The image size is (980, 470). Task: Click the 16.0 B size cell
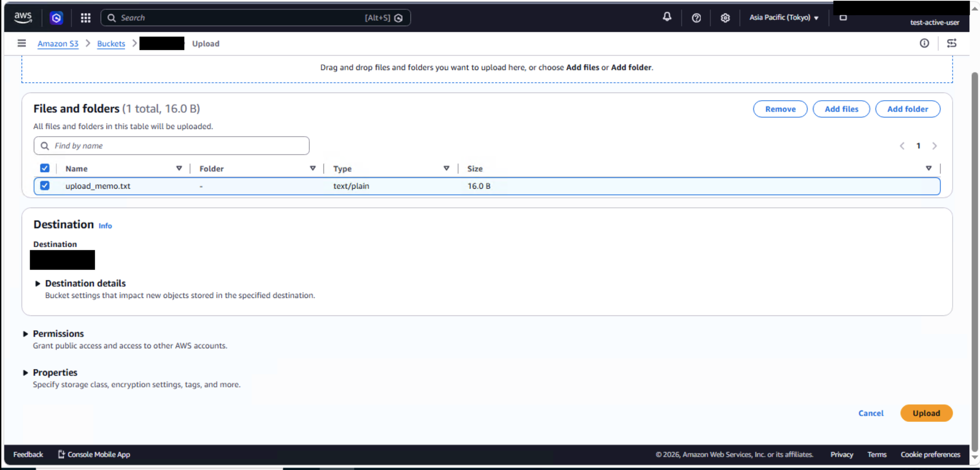pos(479,186)
